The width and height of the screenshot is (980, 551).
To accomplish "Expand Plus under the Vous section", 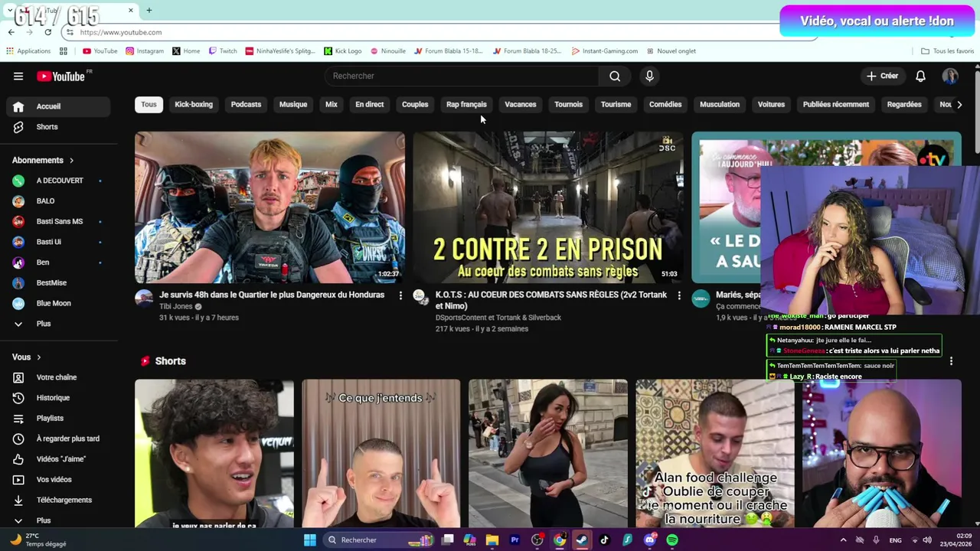I will tap(58, 520).
